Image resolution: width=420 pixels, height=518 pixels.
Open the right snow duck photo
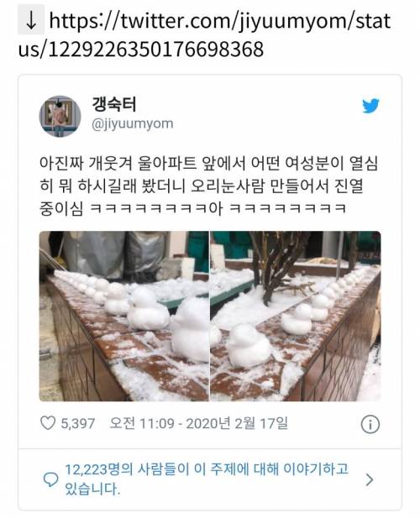click(296, 317)
